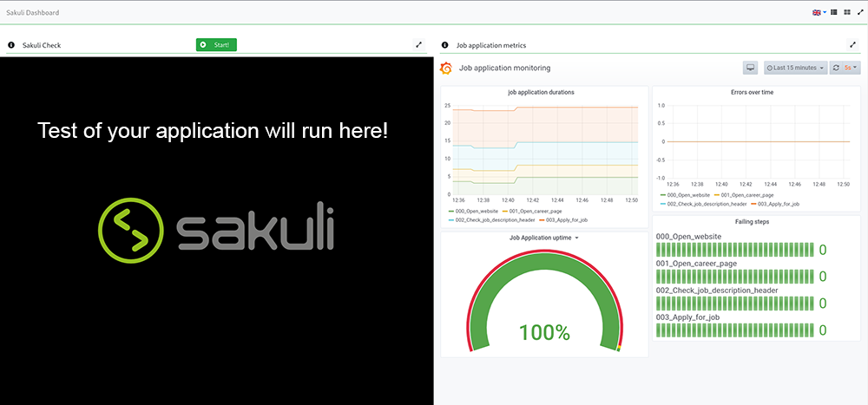Click the job application durations panel title
This screenshot has height=405, width=868.
point(540,93)
